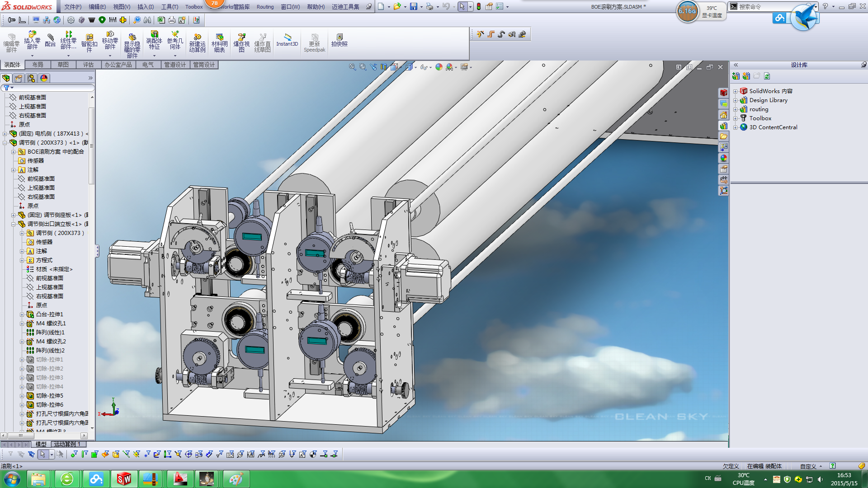Expand the Toolbox node in 设计库
Viewport: 868px width, 488px height.
pyautogui.click(x=735, y=118)
